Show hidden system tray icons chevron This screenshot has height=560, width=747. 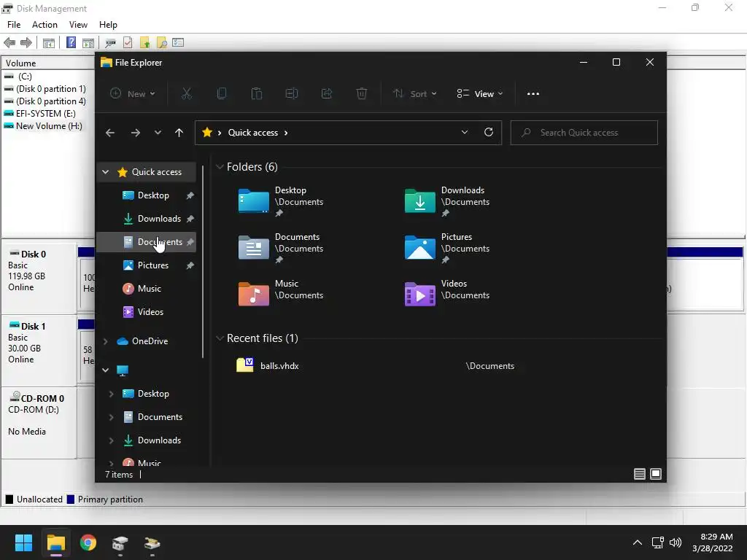pos(638,542)
